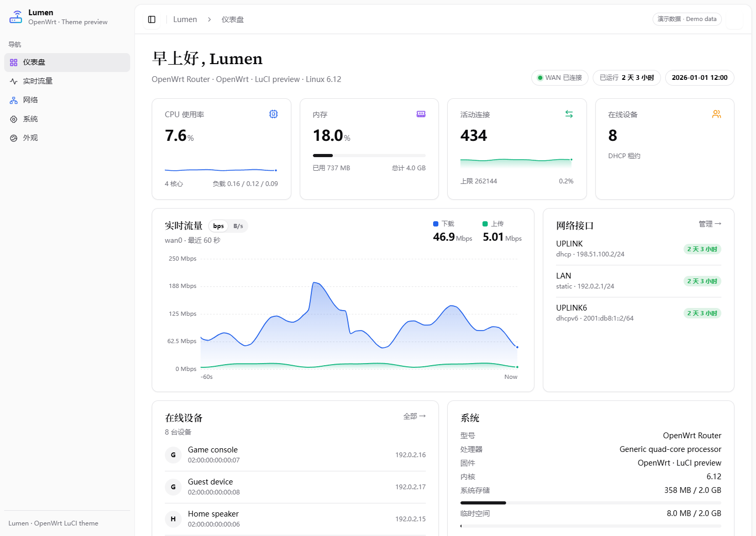
Task: Click the 外观 palette icon in sidebar
Action: point(14,138)
